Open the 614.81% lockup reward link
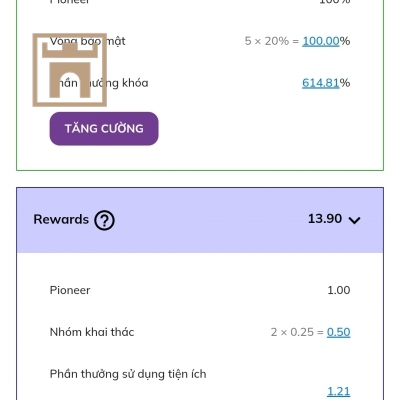The image size is (400, 400). (320, 83)
